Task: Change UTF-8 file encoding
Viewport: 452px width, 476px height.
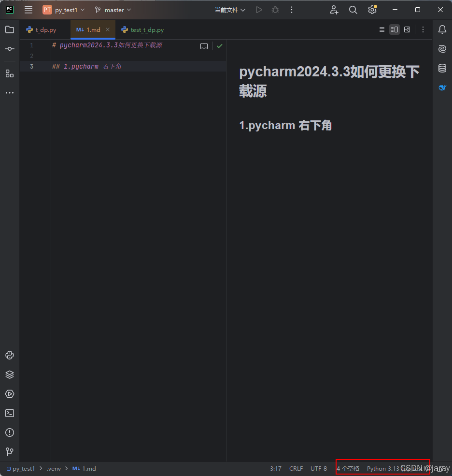Action: pos(319,468)
